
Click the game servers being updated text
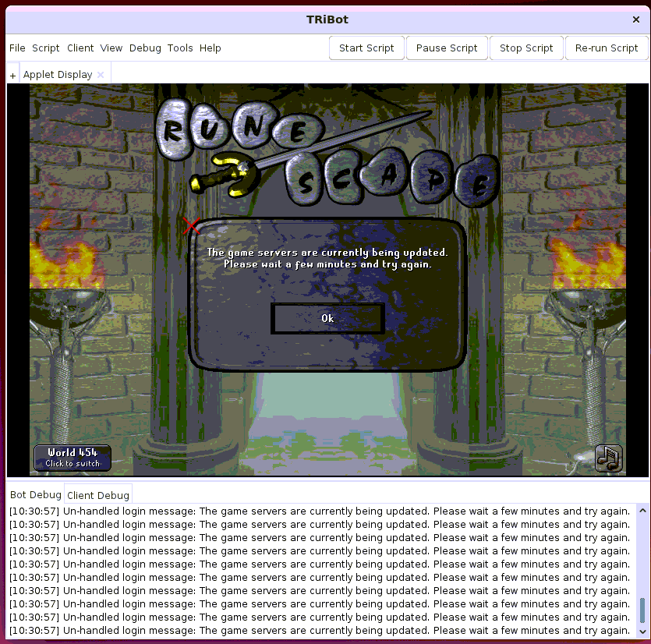[x=327, y=258]
